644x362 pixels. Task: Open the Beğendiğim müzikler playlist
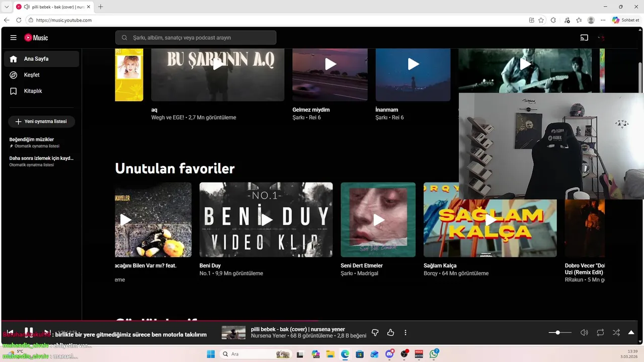tap(42, 142)
